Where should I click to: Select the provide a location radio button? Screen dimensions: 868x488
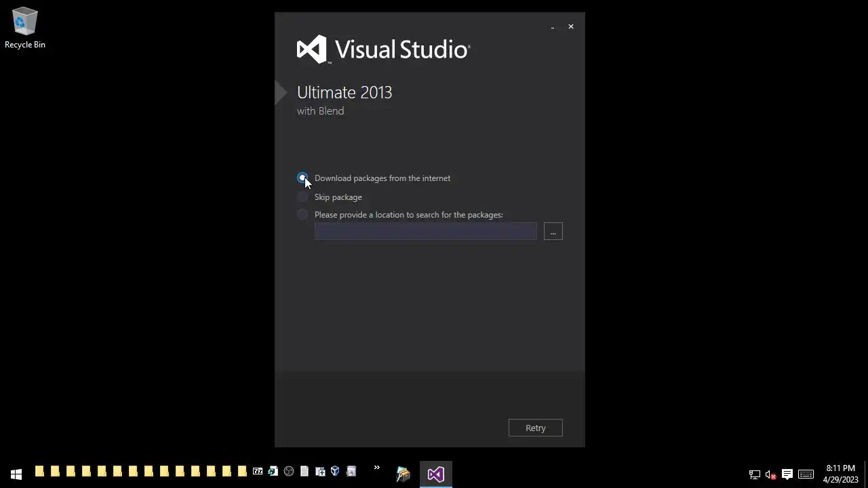click(x=302, y=215)
